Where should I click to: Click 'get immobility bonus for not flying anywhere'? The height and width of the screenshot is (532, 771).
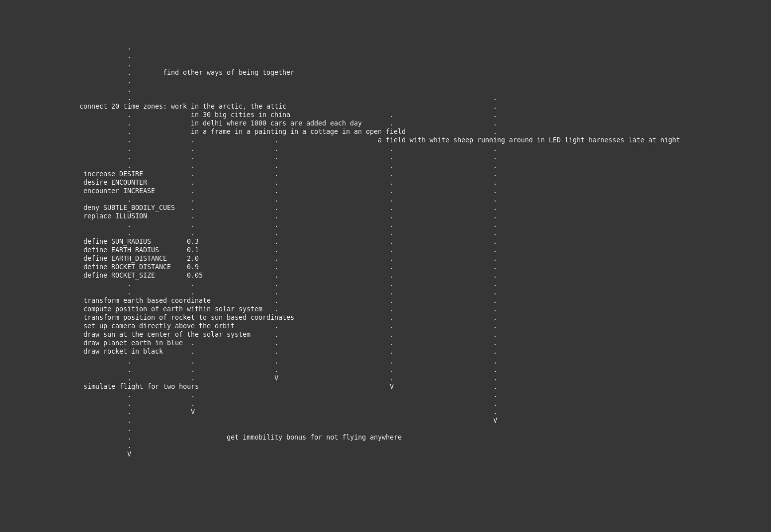click(314, 437)
